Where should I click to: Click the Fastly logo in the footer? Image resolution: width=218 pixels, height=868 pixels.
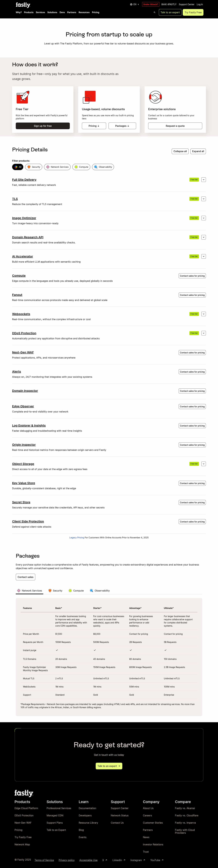pyautogui.click(x=24, y=793)
